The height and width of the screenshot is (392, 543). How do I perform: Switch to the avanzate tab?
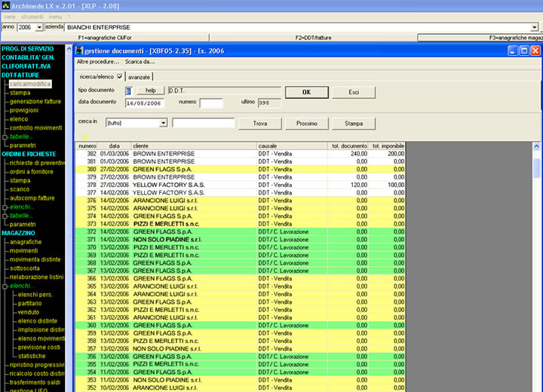139,77
